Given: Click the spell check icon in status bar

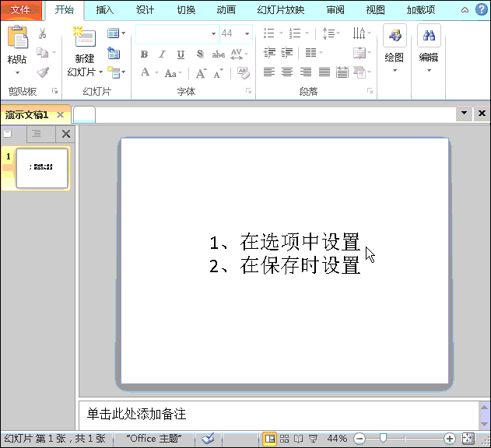Looking at the screenshot, I should 208,439.
